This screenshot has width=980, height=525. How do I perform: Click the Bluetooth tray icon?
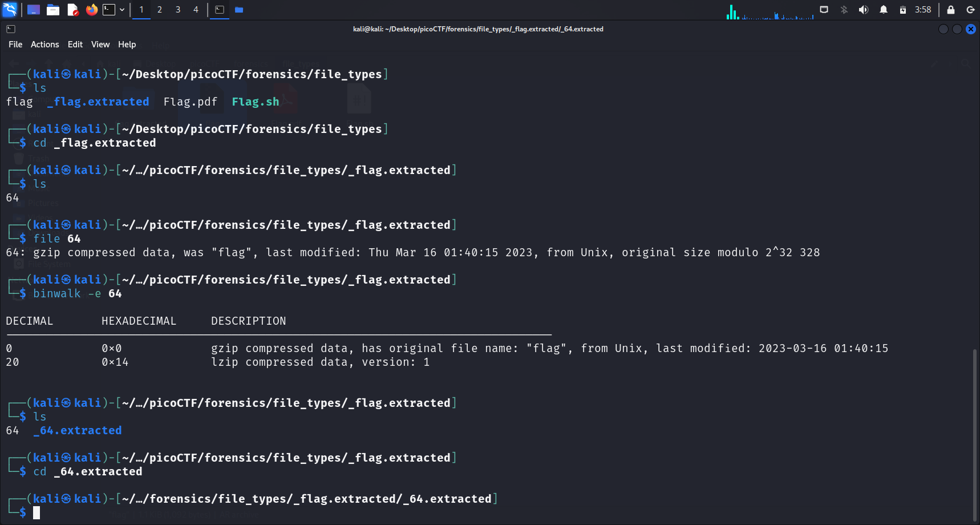844,10
